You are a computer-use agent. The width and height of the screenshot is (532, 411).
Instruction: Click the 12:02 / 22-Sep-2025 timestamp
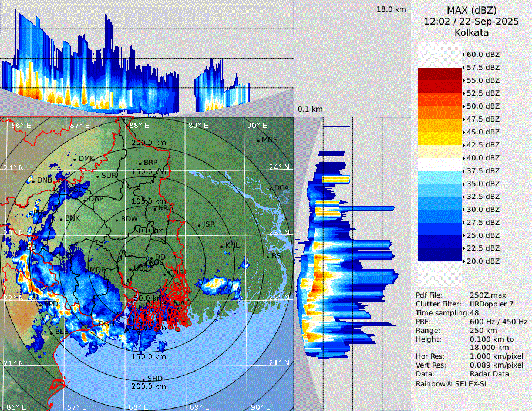pyautogui.click(x=472, y=21)
